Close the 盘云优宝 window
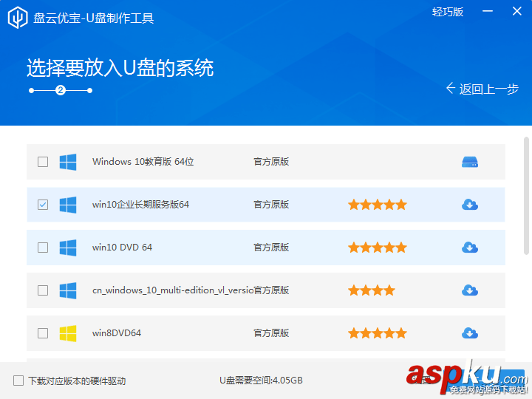This screenshot has height=399, width=532. pos(516,12)
